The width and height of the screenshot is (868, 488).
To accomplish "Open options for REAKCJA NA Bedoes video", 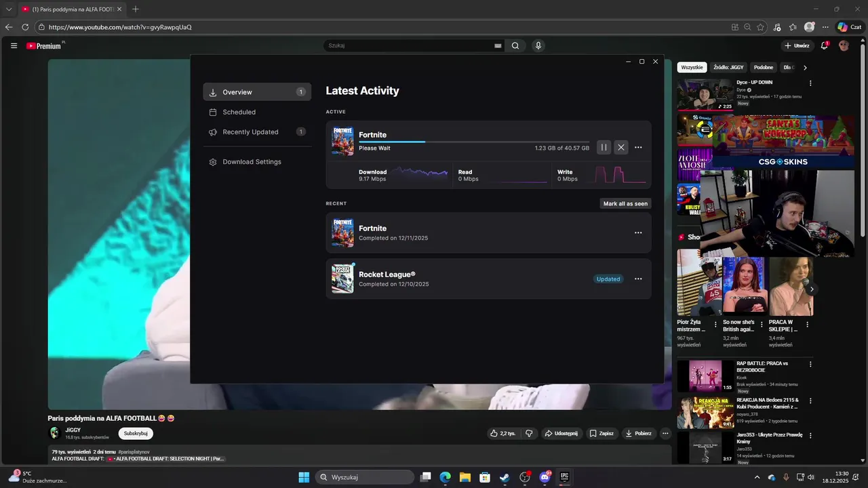I will (x=810, y=401).
